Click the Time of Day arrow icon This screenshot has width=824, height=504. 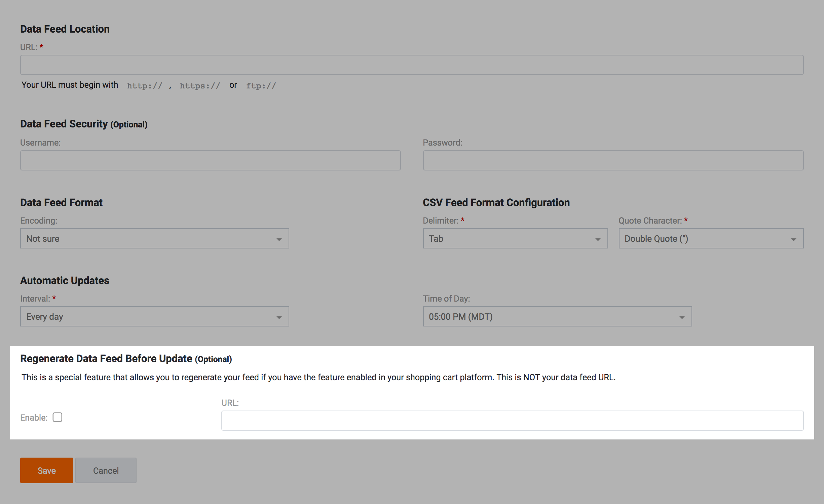[x=682, y=317]
